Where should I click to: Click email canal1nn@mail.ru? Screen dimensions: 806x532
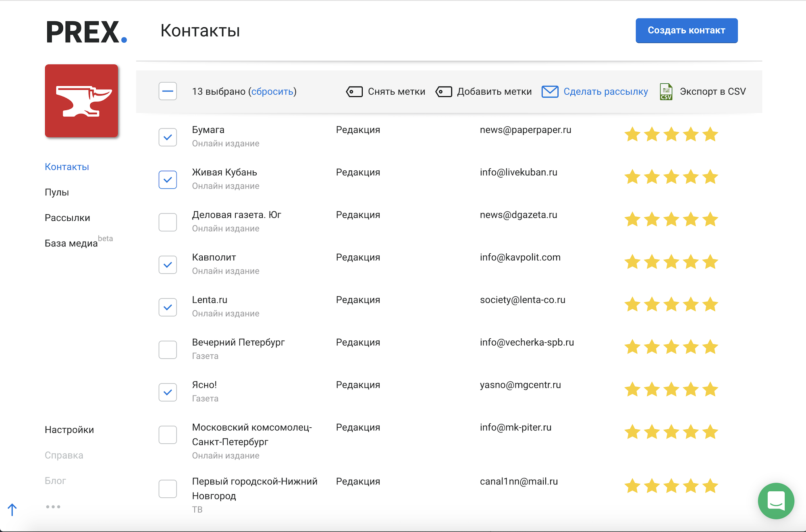(x=519, y=481)
